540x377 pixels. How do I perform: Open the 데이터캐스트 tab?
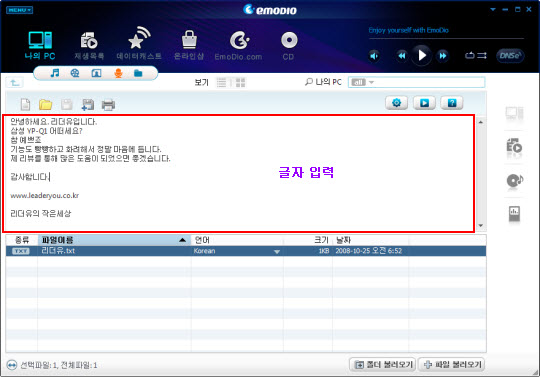pos(139,44)
